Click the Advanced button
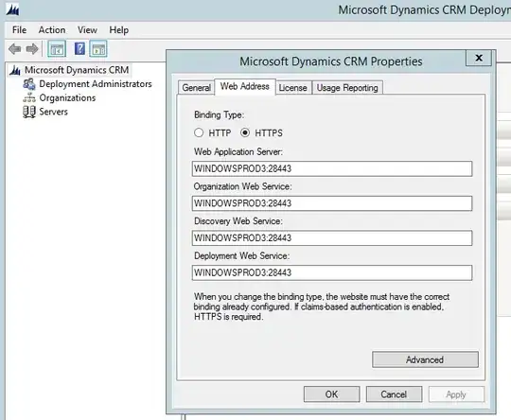Viewport: 511px width, 420px height. coord(425,359)
